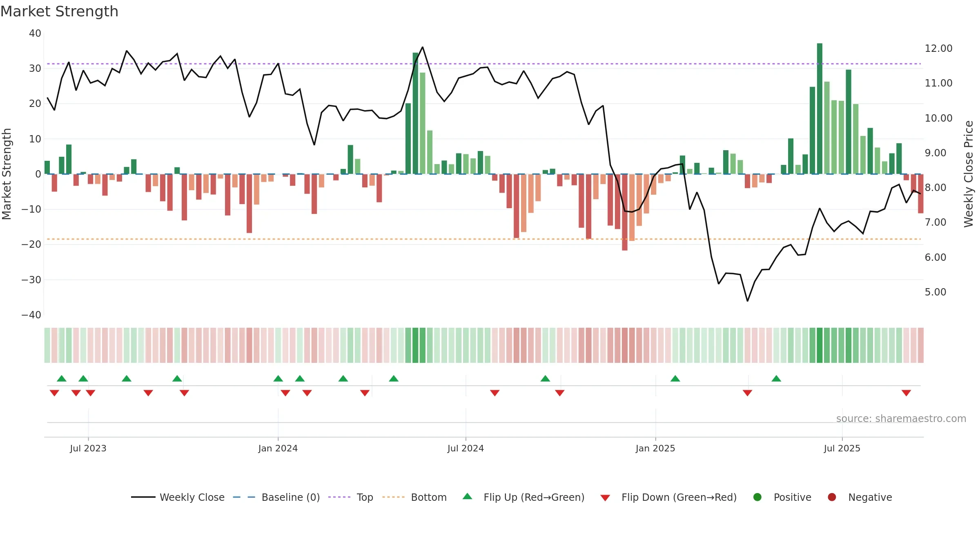Click the 40 tick on strength axis

click(35, 33)
